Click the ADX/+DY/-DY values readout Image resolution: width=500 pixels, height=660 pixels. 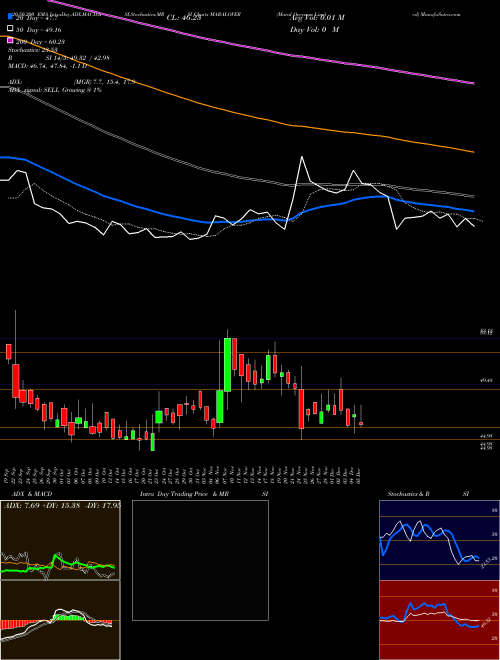[62, 506]
